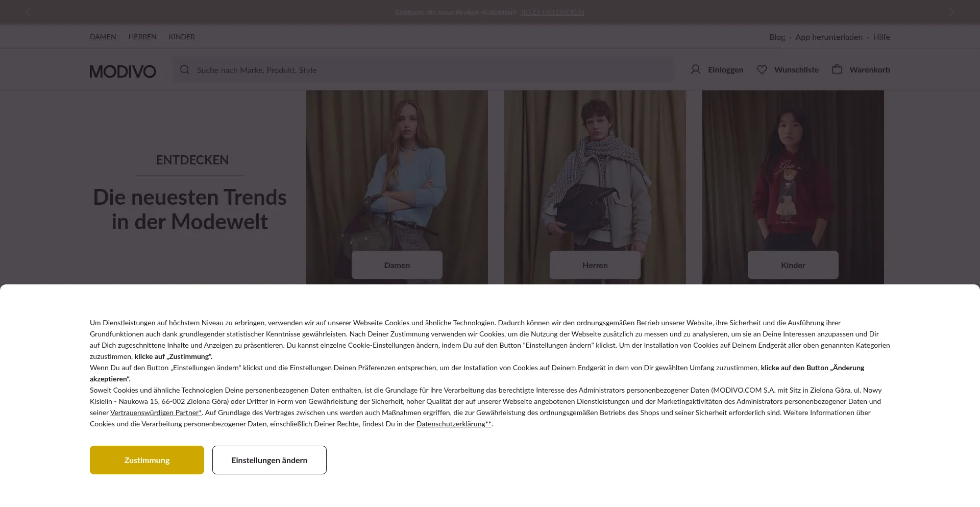
Task: Click the next banner arrow at top right
Action: pos(951,12)
